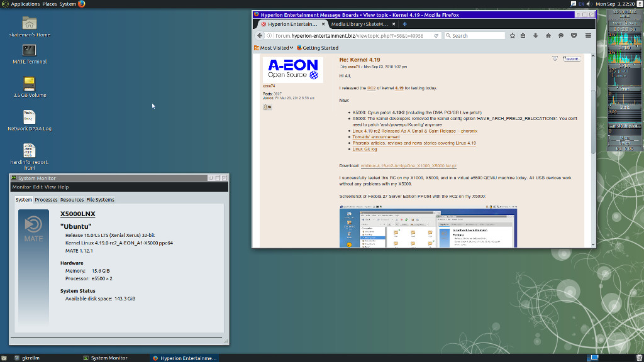Open the Firefox hamburger menu

[x=588, y=36]
